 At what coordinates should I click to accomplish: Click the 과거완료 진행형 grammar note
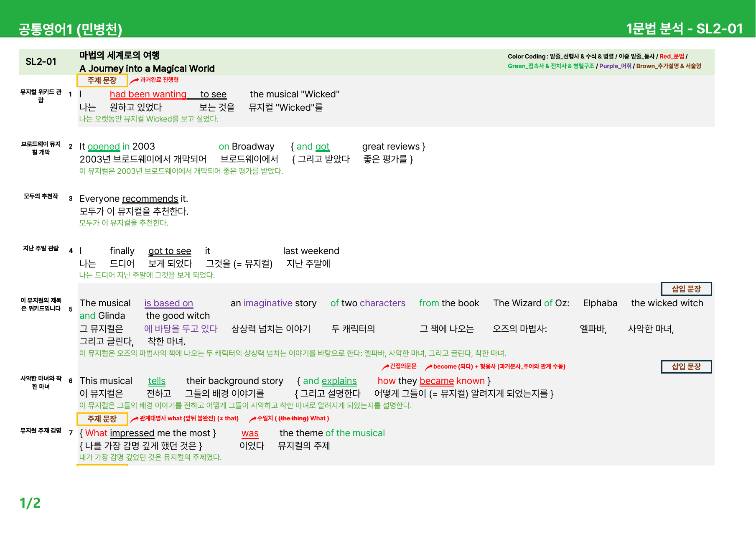click(159, 80)
